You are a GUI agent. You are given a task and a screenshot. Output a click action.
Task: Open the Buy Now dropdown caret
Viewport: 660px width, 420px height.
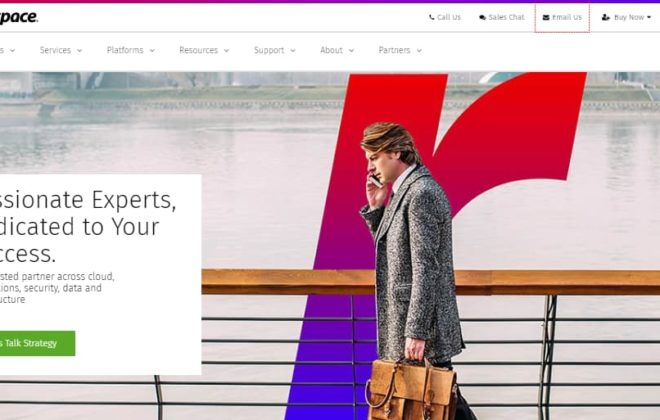click(x=649, y=17)
